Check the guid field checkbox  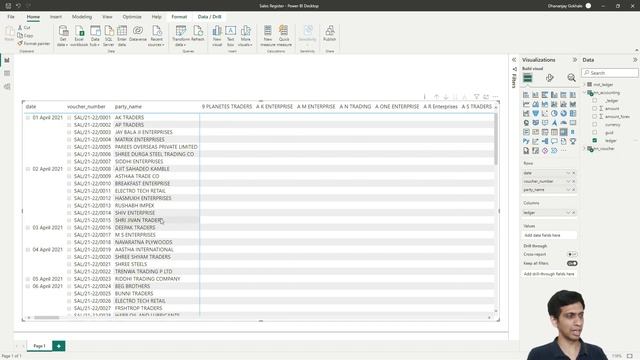594,132
